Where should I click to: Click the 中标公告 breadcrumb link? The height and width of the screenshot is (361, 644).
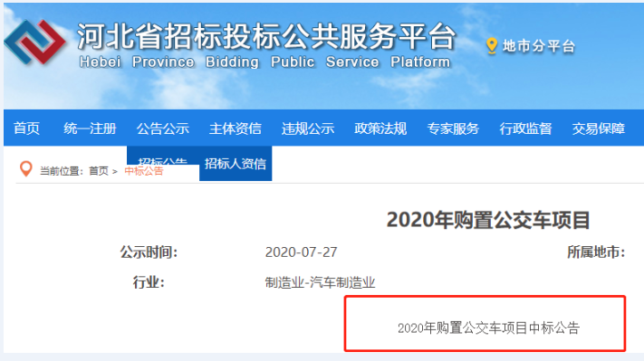(x=144, y=171)
